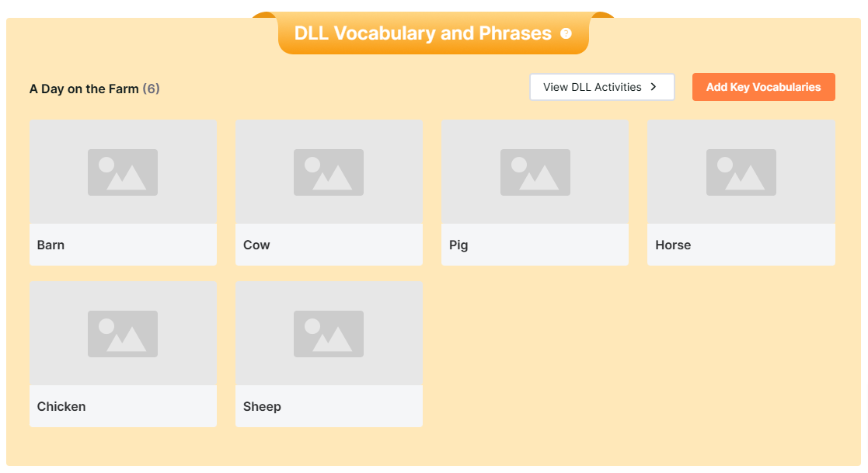Click the Chicken image placeholder icon
Screen dimensions: 868x473
(x=123, y=334)
